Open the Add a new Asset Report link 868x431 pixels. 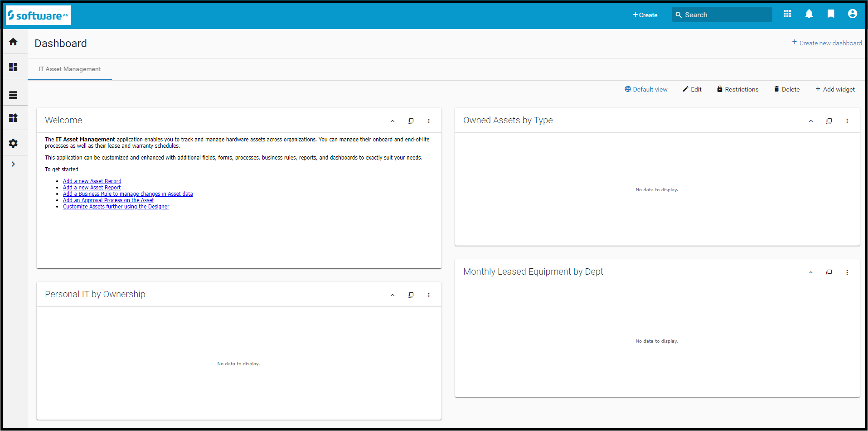[x=92, y=188]
